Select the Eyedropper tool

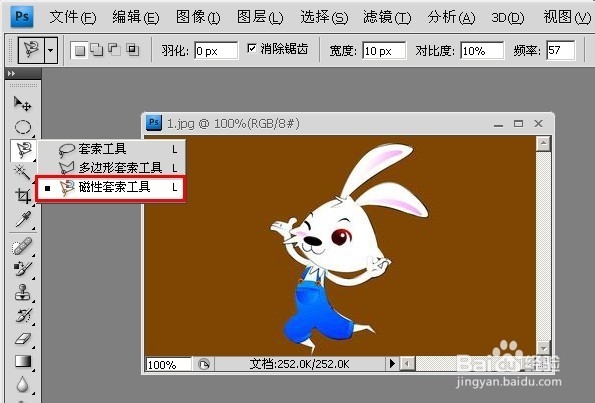(22, 220)
